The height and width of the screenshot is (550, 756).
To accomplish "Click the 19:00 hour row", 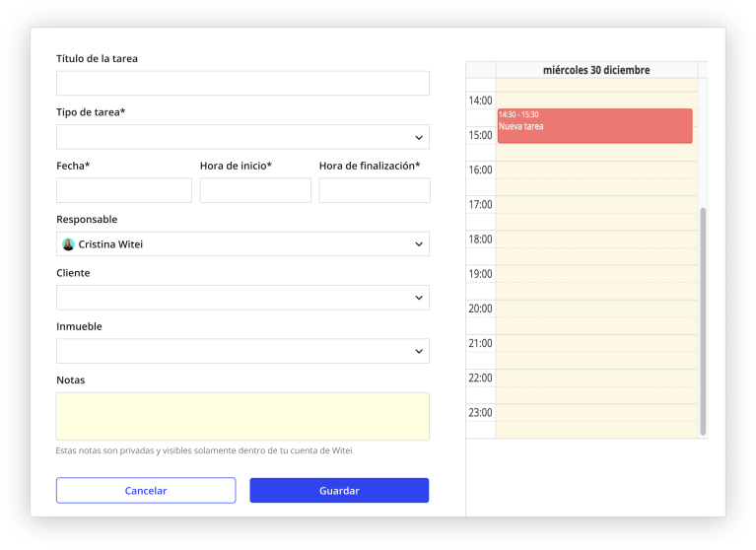I will [x=595, y=274].
